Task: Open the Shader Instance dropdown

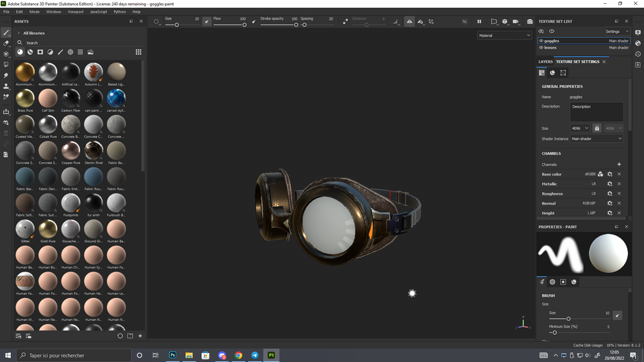Action: tap(597, 138)
